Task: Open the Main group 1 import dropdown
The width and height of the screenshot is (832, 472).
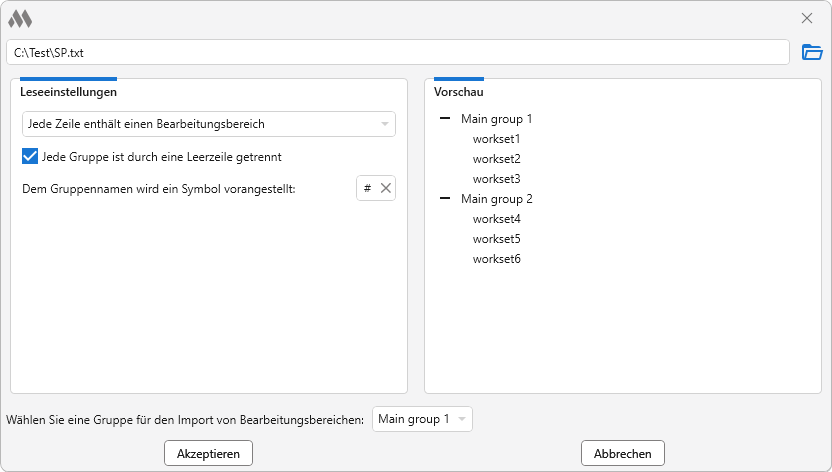Action: (421, 419)
